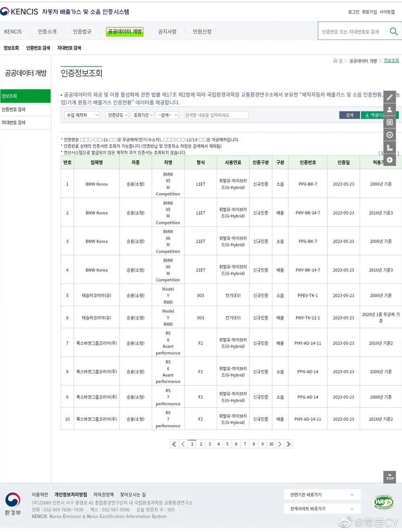The width and height of the screenshot is (402, 532).
Task: Click the ruler icon in floating toolbar
Action: (390, 147)
